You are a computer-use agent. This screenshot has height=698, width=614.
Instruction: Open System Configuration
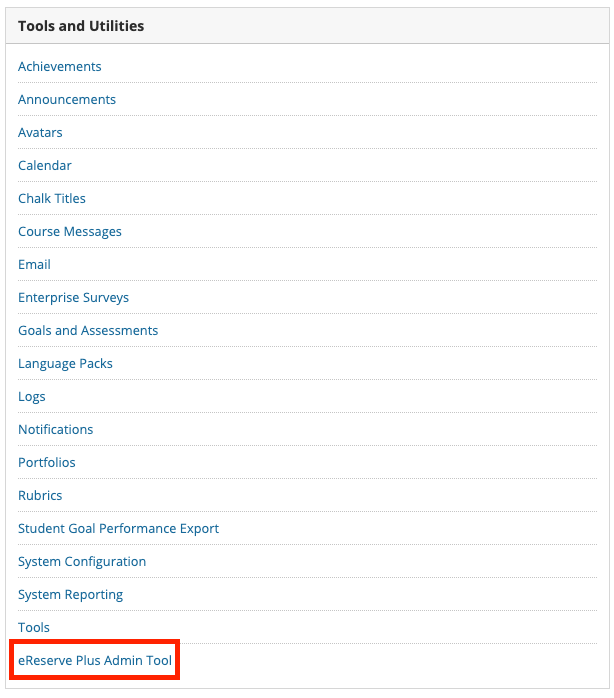[x=82, y=561]
